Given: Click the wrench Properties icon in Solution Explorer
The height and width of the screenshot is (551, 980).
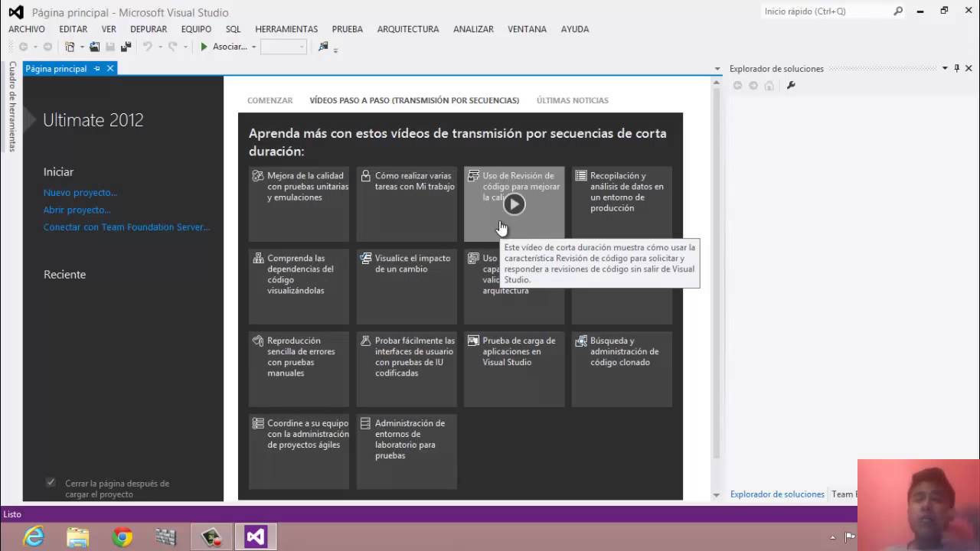Looking at the screenshot, I should pyautogui.click(x=791, y=85).
